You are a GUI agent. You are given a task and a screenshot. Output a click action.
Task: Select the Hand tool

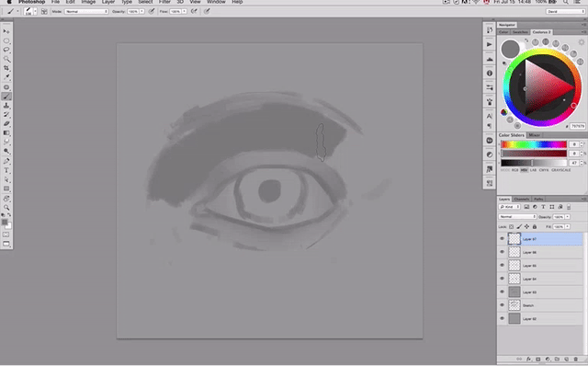(6, 199)
